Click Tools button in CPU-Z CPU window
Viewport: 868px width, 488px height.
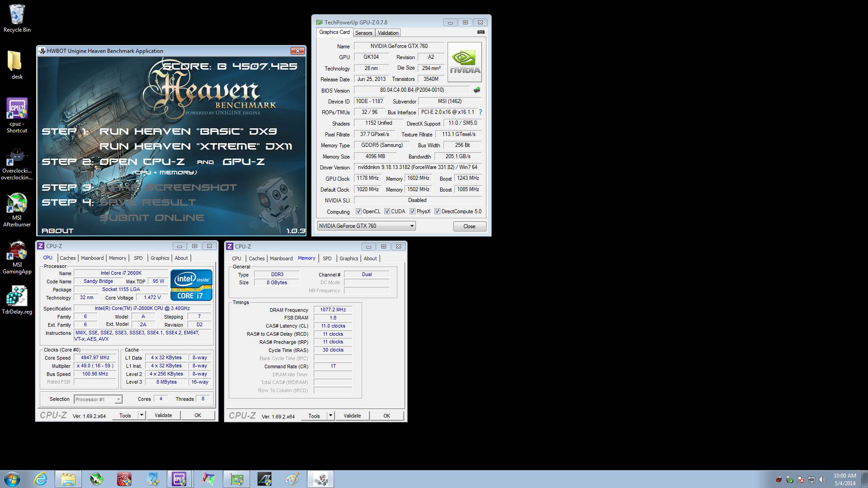(125, 415)
